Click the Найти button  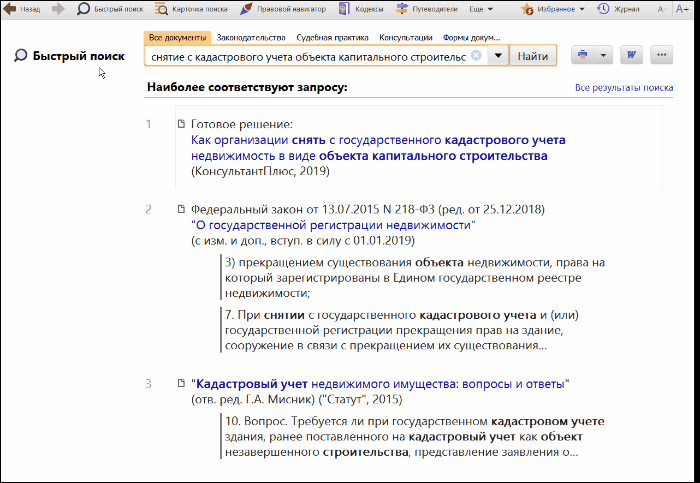(533, 56)
